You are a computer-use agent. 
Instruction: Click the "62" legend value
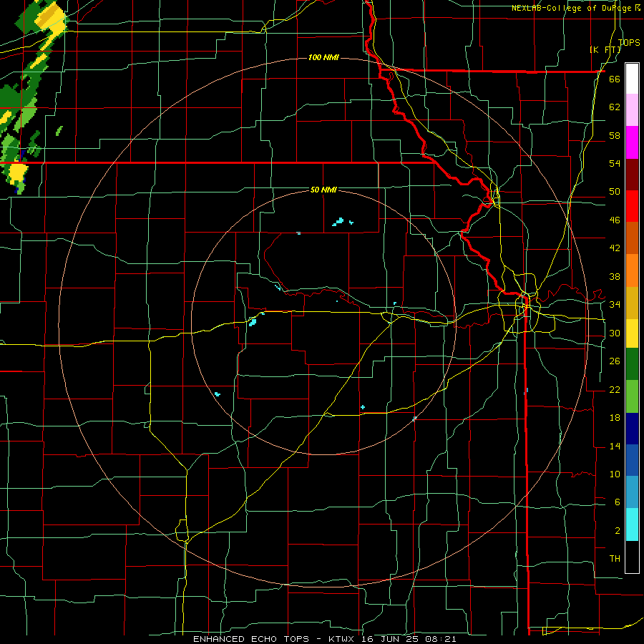click(x=615, y=107)
